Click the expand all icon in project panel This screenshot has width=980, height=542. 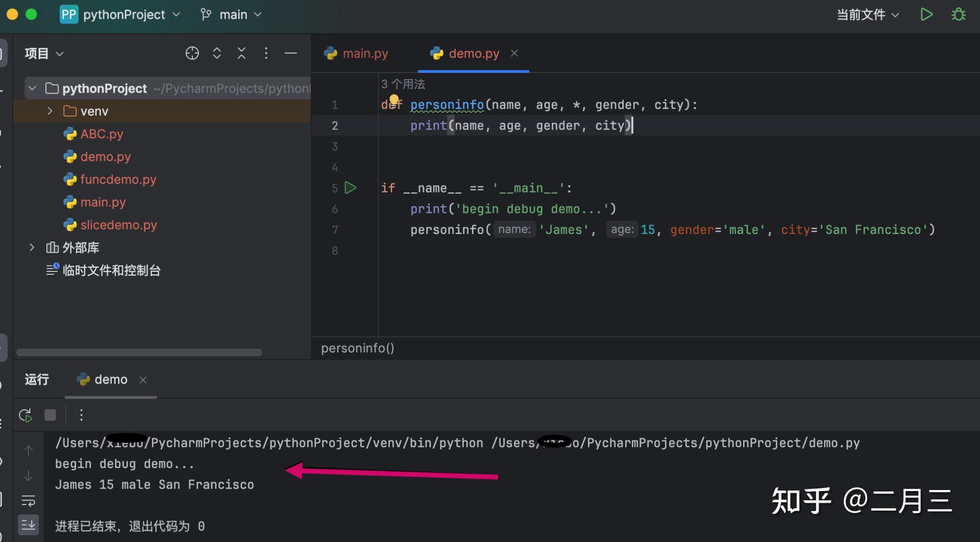point(217,53)
